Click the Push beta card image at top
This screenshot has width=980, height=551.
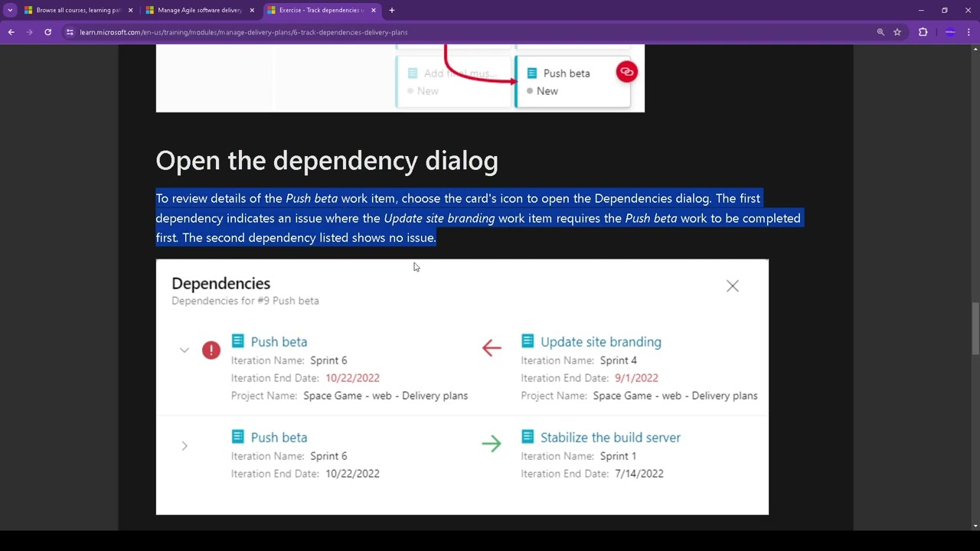[x=573, y=82]
